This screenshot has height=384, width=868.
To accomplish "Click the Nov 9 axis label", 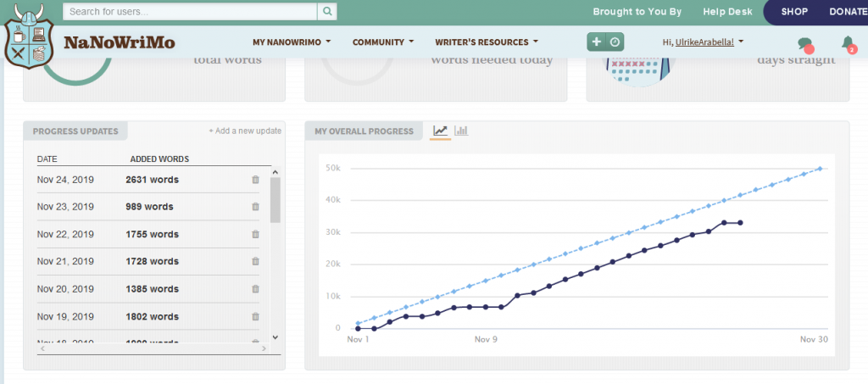I will click(x=486, y=339).
